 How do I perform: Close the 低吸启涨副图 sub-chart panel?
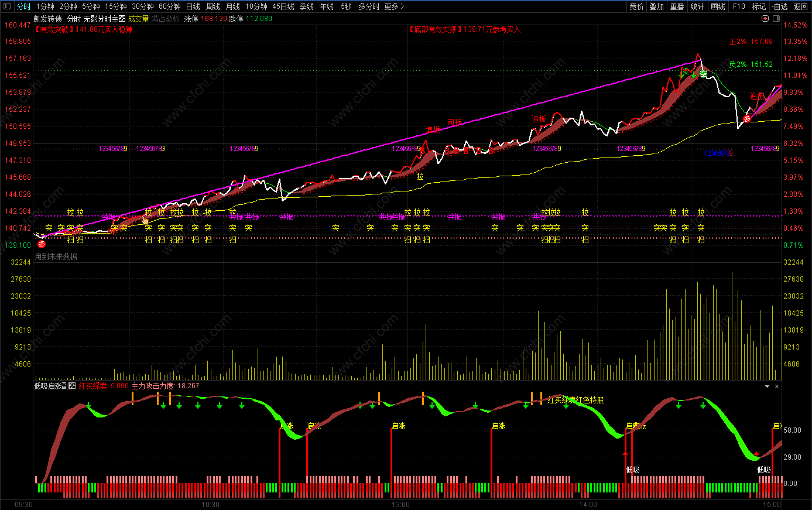pyautogui.click(x=777, y=386)
